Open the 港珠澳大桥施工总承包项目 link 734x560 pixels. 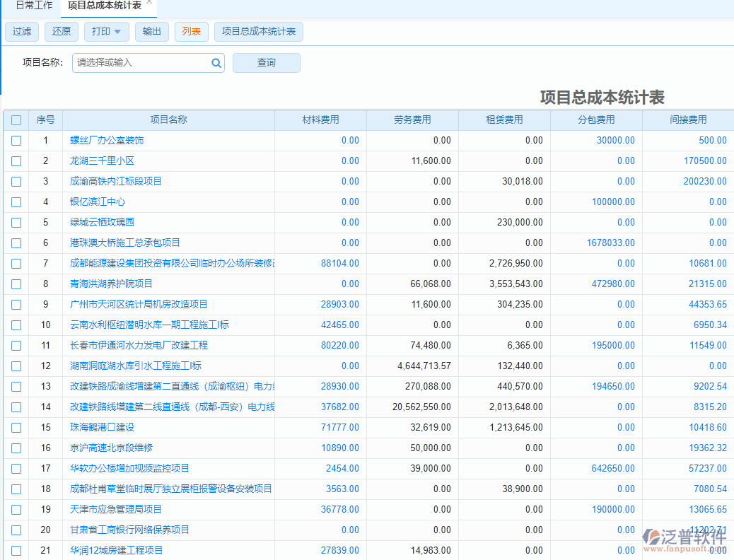[126, 243]
